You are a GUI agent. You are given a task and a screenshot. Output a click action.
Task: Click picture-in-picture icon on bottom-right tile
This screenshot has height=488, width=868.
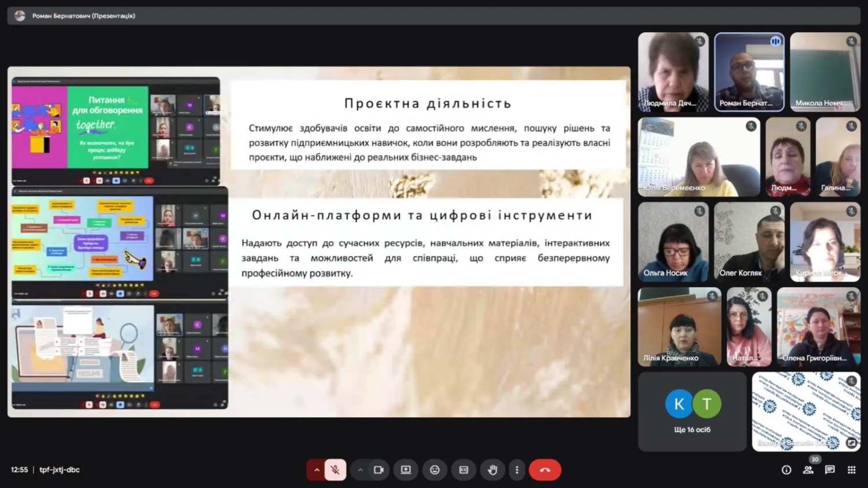[851, 443]
